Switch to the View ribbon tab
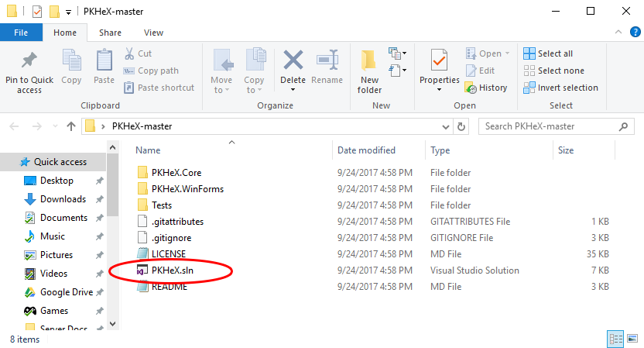Viewport: 644px width, 348px height. [x=153, y=33]
